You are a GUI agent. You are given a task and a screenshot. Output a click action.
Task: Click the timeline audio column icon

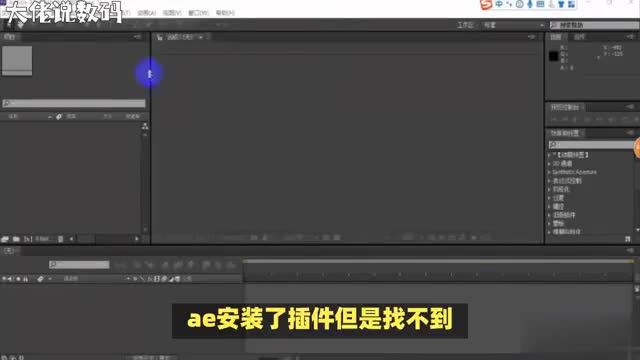point(11,279)
